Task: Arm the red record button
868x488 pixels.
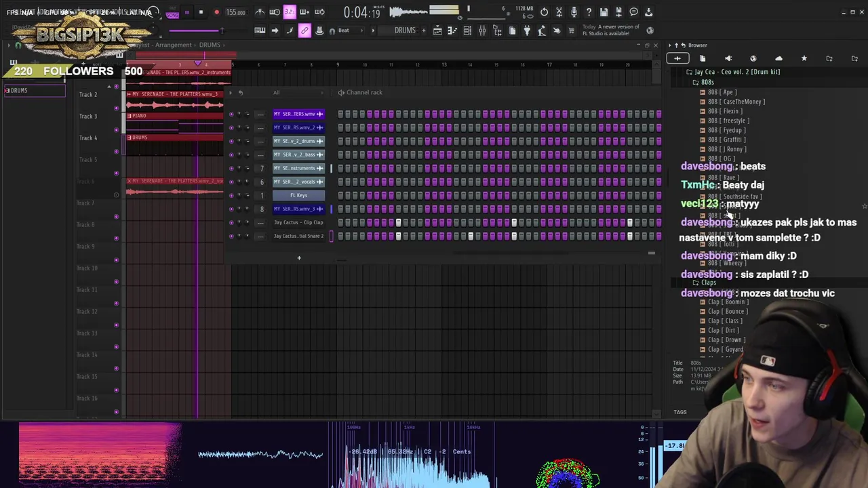Action: [216, 12]
